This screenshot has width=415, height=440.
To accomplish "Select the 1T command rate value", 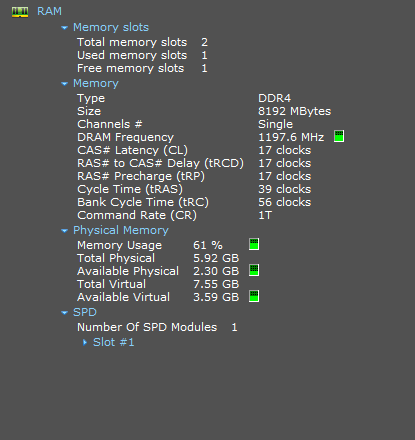I will (x=265, y=215).
